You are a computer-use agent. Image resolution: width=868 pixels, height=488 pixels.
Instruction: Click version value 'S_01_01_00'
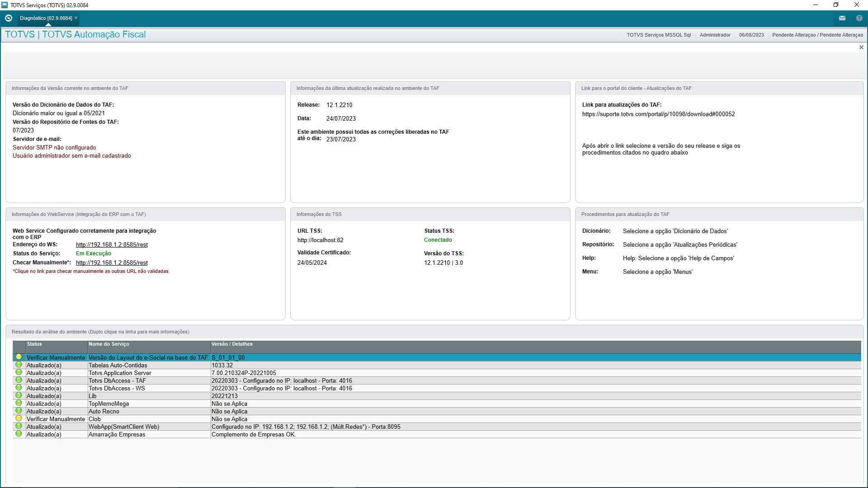coord(228,358)
